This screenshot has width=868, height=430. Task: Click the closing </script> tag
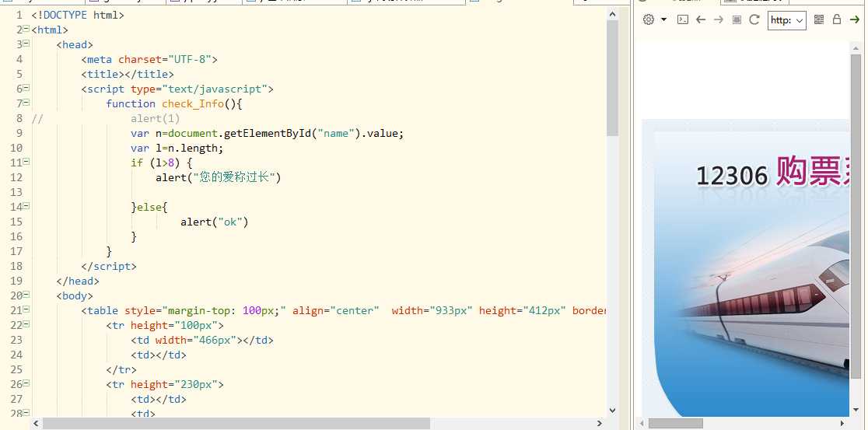[109, 266]
